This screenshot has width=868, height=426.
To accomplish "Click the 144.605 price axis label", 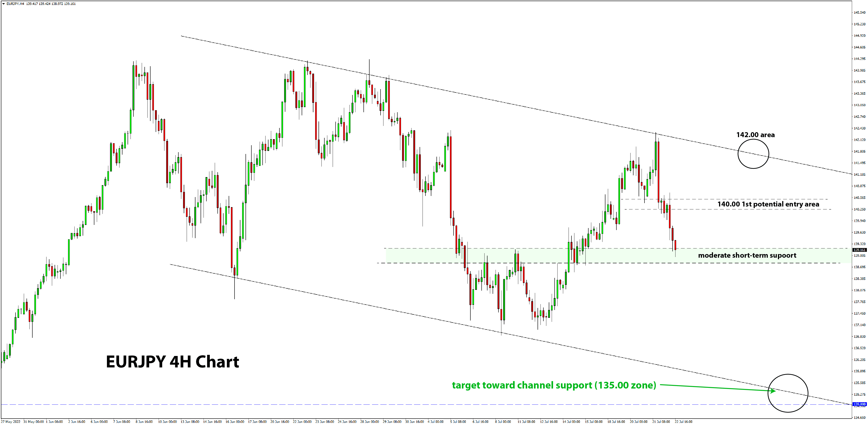I will click(859, 47).
